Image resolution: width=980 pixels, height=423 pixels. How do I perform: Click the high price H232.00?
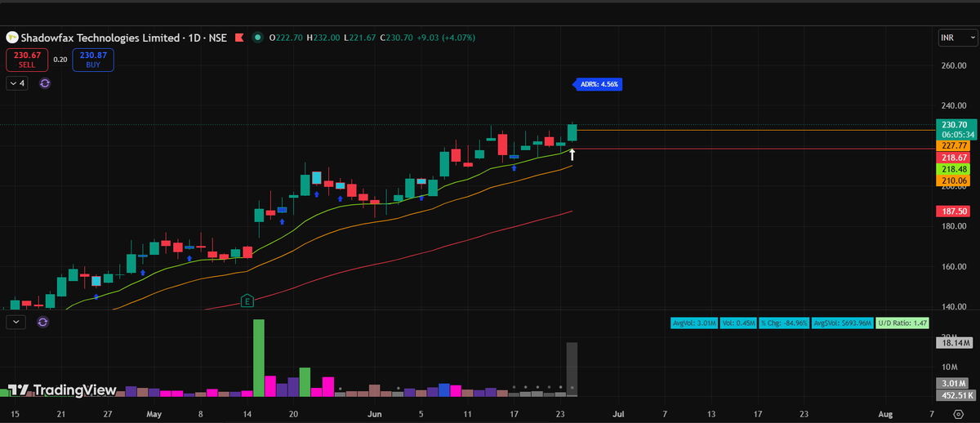[323, 38]
